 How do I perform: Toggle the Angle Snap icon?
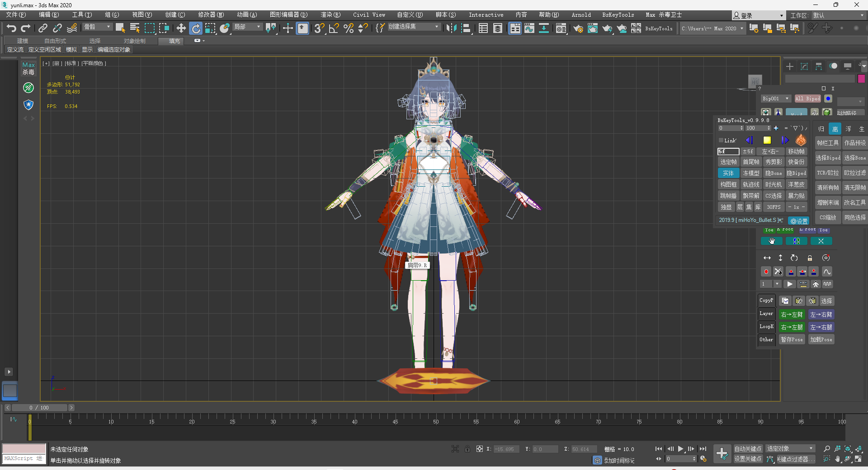click(x=334, y=28)
